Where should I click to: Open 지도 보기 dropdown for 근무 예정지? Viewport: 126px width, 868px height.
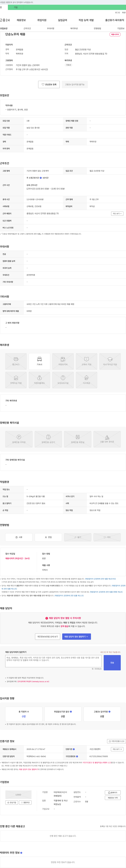(x=117, y=214)
